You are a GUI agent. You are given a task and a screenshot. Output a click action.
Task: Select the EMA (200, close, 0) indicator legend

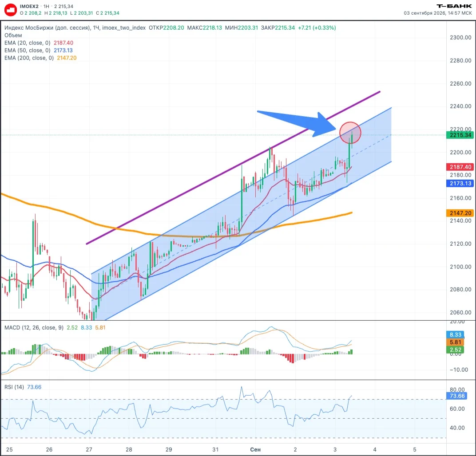click(29, 58)
